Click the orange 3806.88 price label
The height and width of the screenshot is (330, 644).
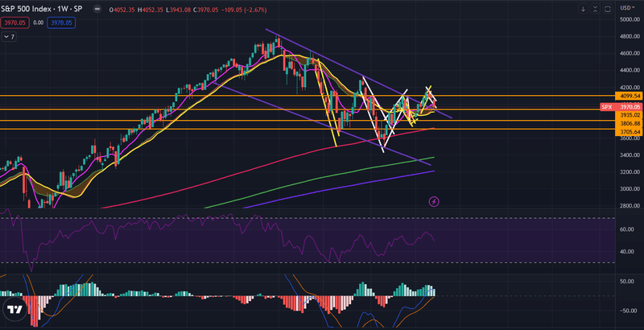pos(630,123)
